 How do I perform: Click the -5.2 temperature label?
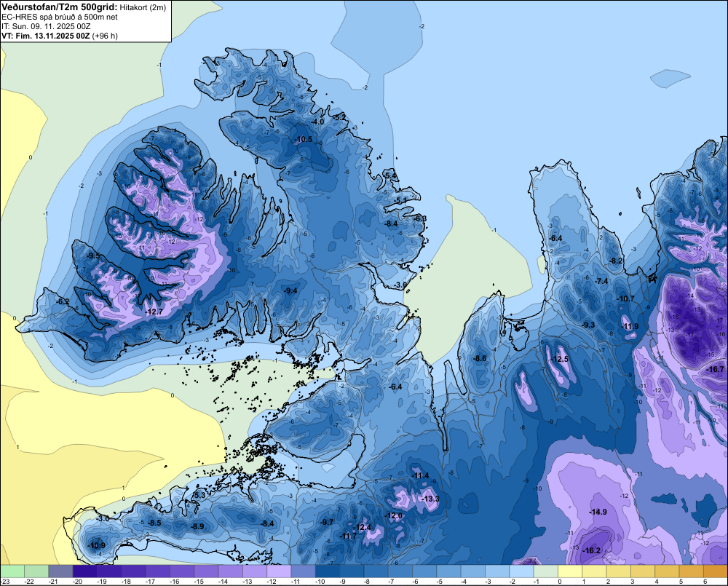point(340,117)
